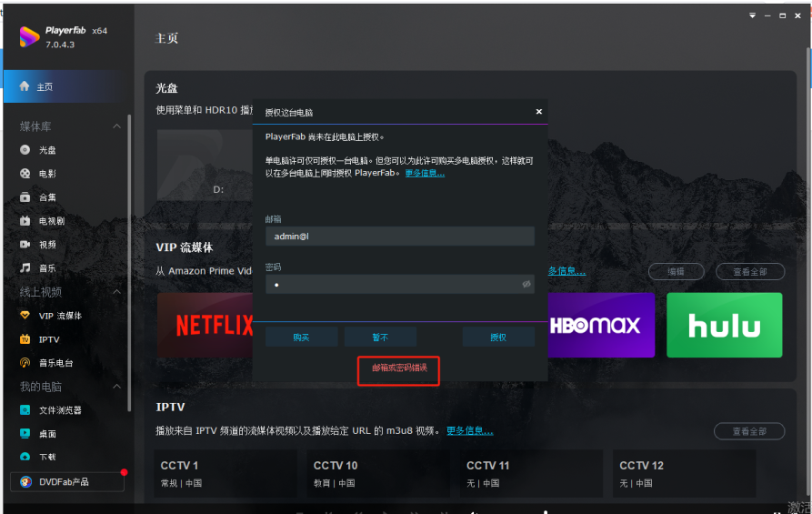Open 更多信息 link in the dialog

click(425, 173)
